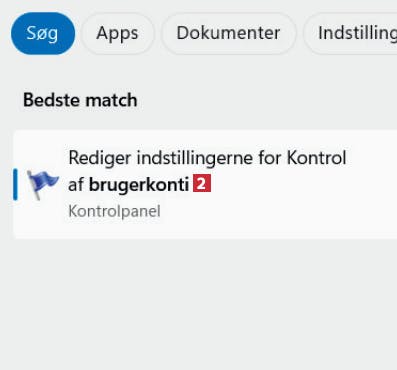The image size is (397, 370).
Task: Click the blue flag icon of the result
Action: pyautogui.click(x=42, y=184)
